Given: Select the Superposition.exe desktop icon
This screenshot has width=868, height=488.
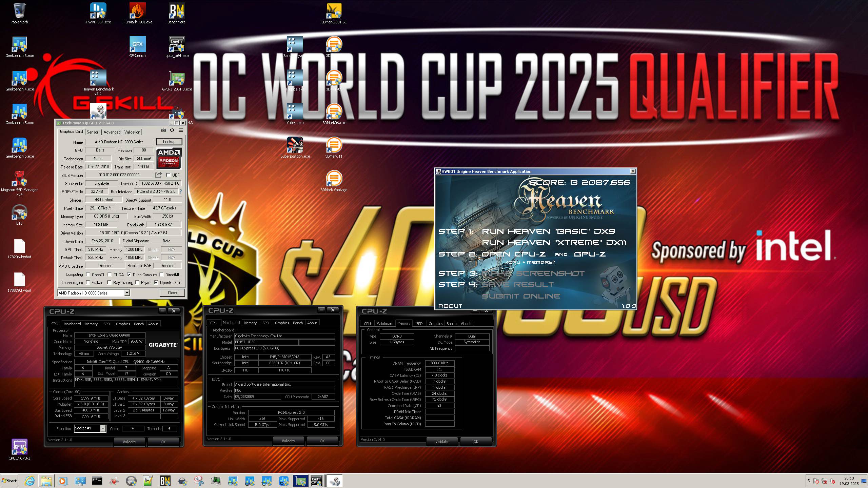Looking at the screenshot, I should [295, 147].
